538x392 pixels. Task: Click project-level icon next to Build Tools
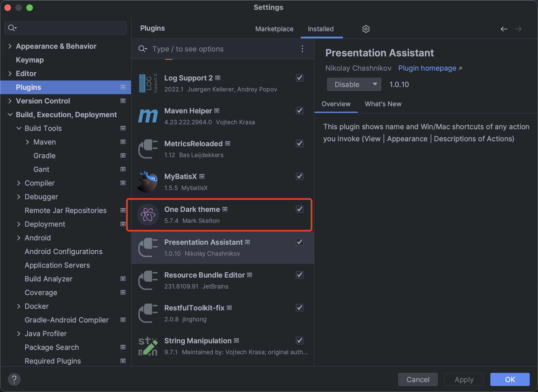[123, 128]
